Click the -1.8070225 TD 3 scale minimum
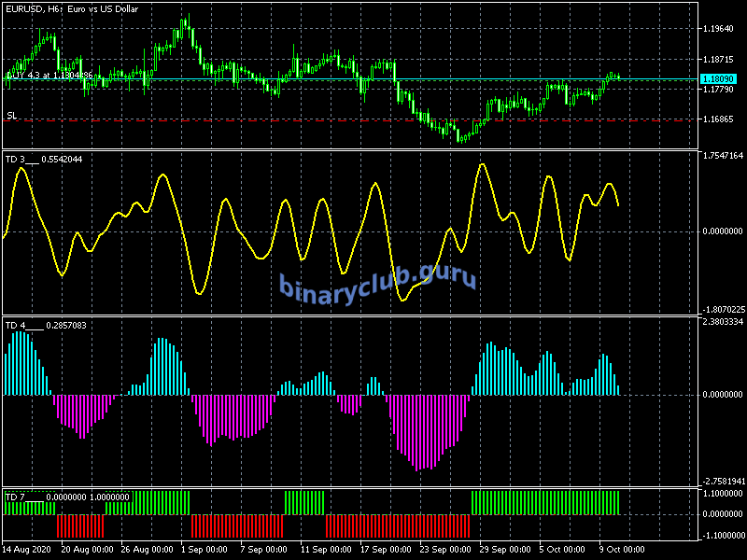The height and width of the screenshot is (560, 747). click(x=724, y=309)
